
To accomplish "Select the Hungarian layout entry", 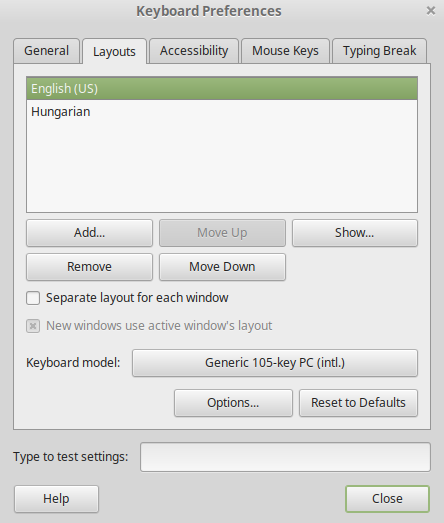I will [222, 111].
